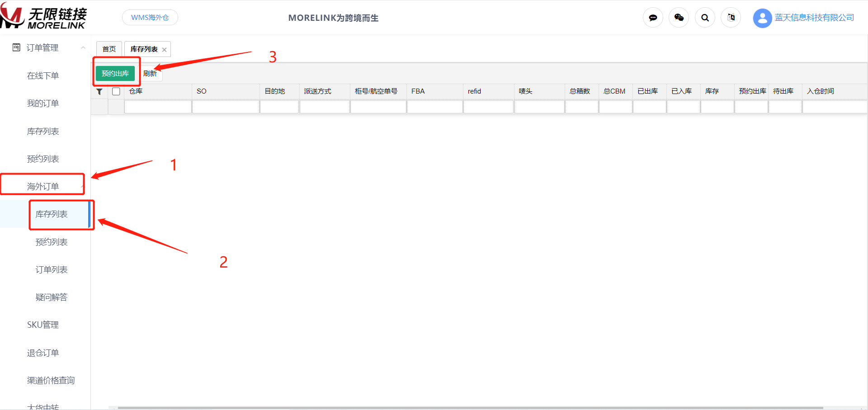The image size is (868, 410).
Task: Close the 库存列表 tab
Action: [x=164, y=50]
